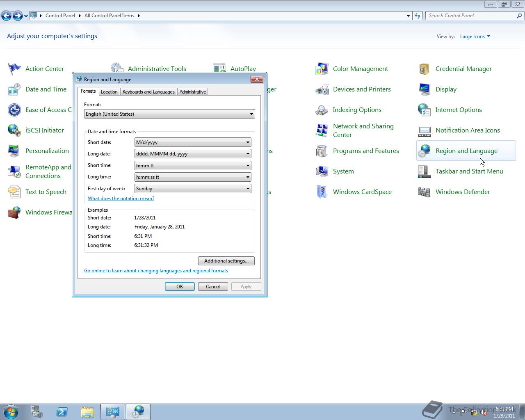Go back with the Back arrow button
The height and width of the screenshot is (420, 525).
(6, 16)
